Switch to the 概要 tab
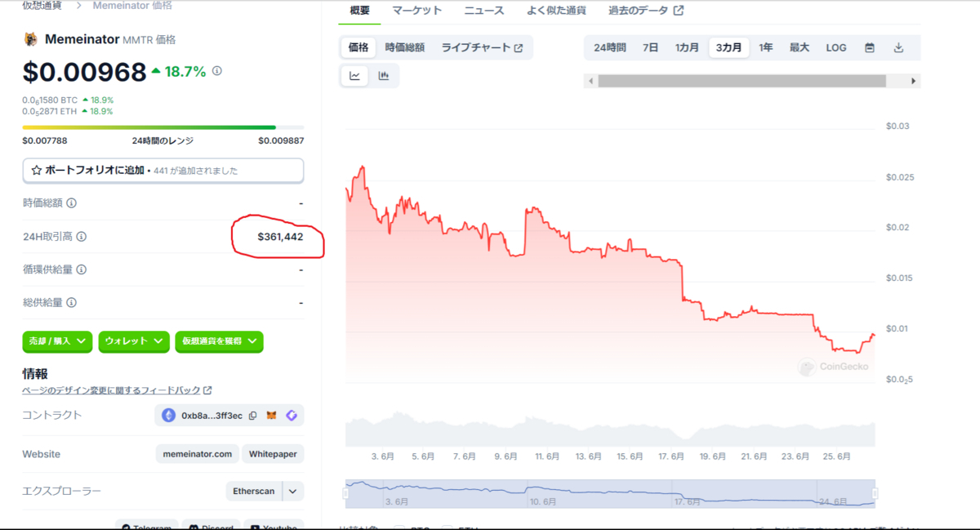Viewport: 980px width, 530px height. tap(359, 11)
